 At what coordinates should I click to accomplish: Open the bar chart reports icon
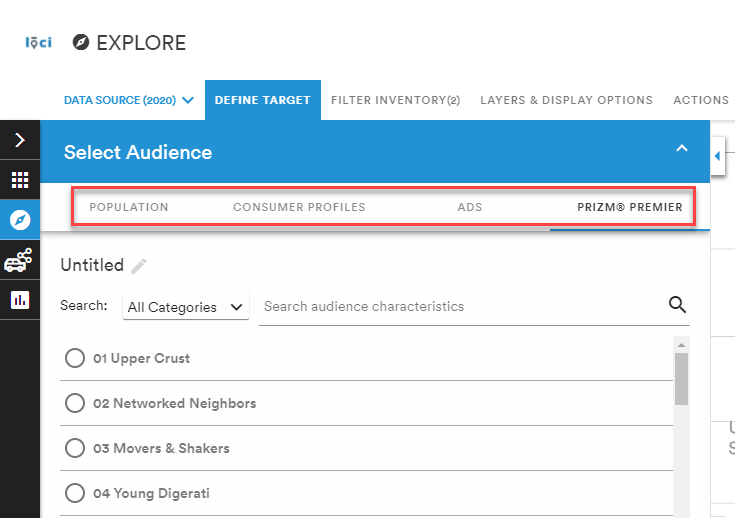[x=20, y=300]
